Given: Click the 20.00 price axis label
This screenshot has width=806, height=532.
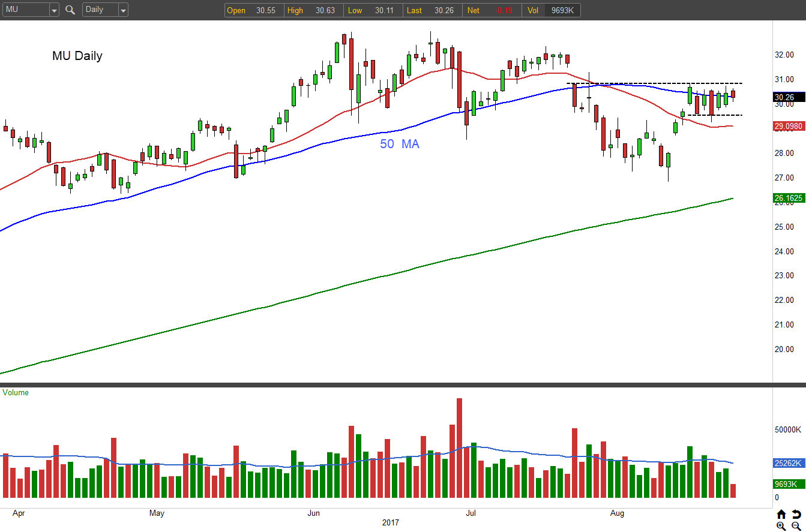Looking at the screenshot, I should click(x=784, y=350).
